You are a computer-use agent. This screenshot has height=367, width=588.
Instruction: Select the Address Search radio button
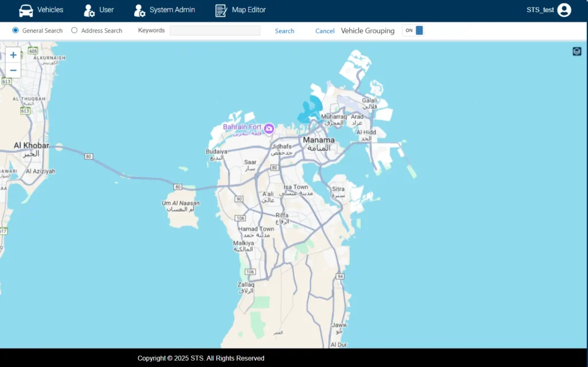click(75, 30)
